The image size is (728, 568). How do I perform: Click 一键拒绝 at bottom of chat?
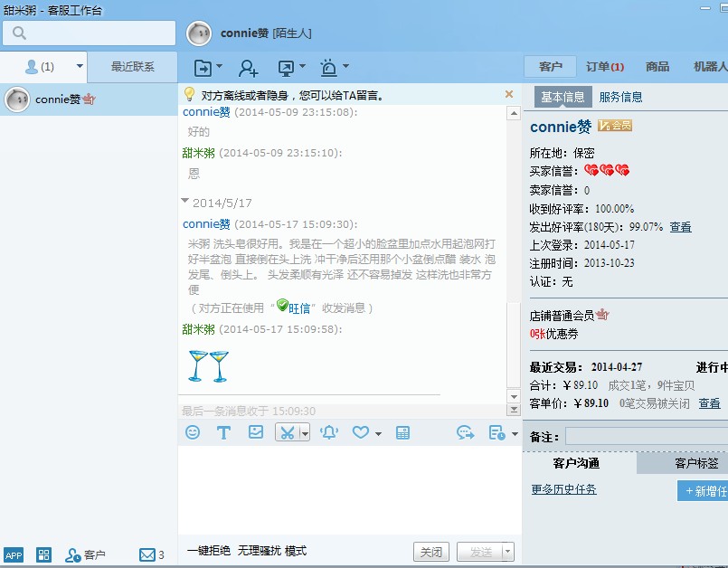209,551
